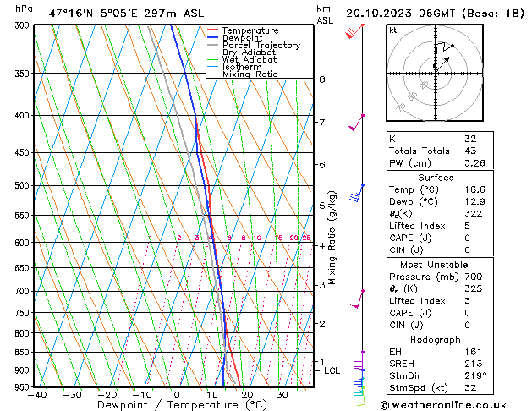The height and width of the screenshot is (411, 532).
Task: Click the 2 km height tick label
Action: click(x=321, y=324)
